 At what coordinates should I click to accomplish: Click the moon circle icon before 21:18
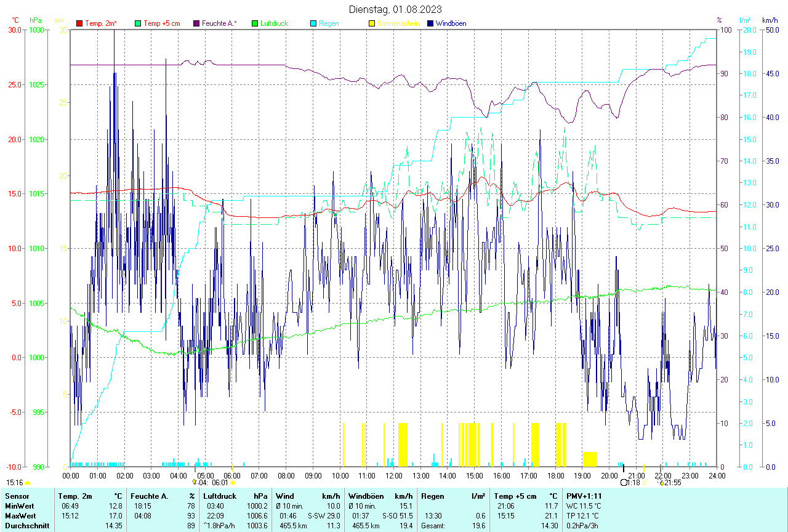[624, 483]
